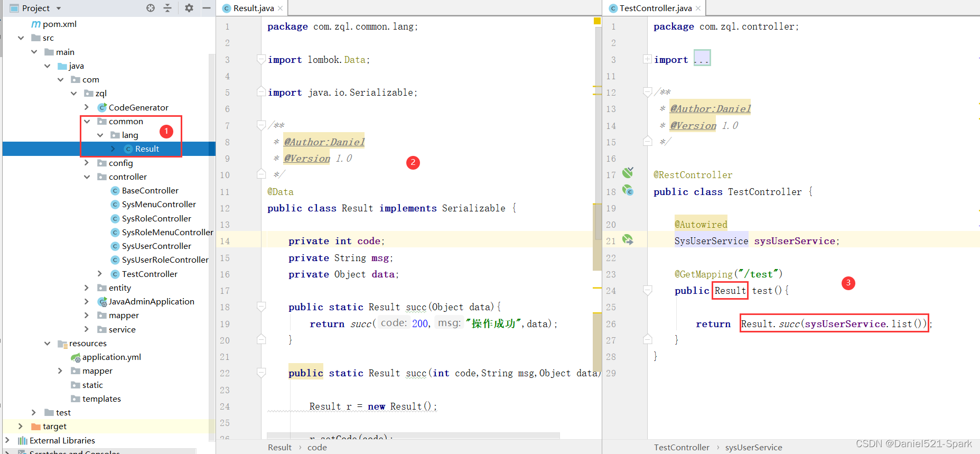This screenshot has width=980, height=454.
Task: Click the TestController breadcrumb
Action: [682, 447]
